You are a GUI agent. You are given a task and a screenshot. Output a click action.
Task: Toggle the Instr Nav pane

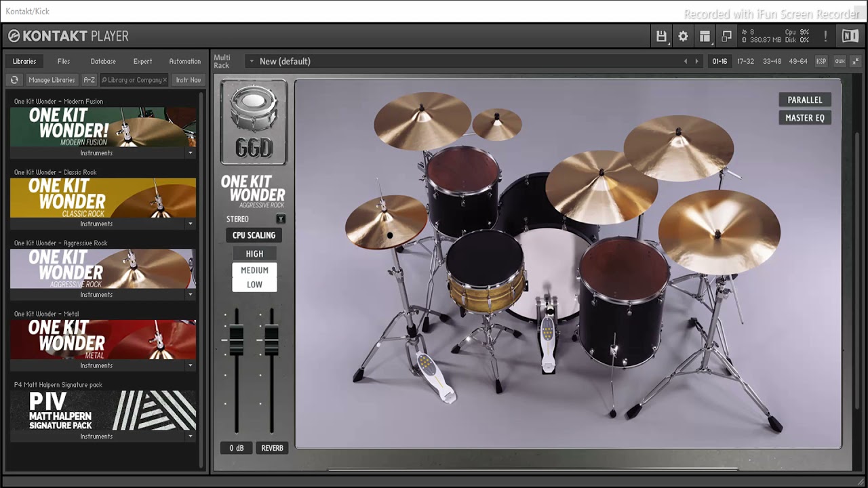(189, 80)
